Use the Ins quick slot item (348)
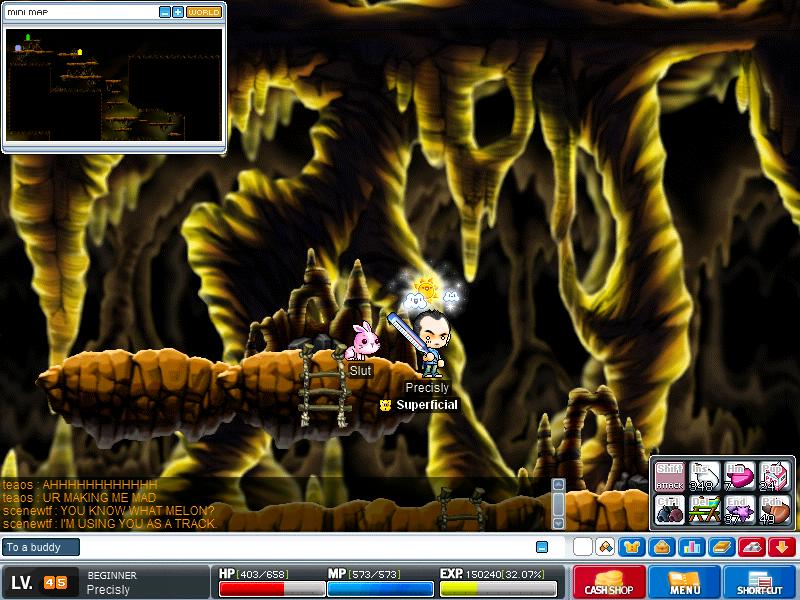 tap(704, 476)
